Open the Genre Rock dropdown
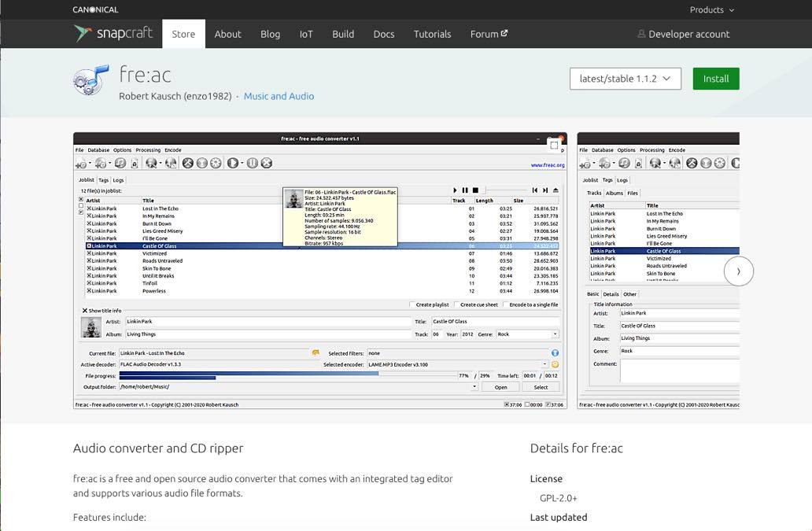Image resolution: width=812 pixels, height=531 pixels. pos(555,334)
